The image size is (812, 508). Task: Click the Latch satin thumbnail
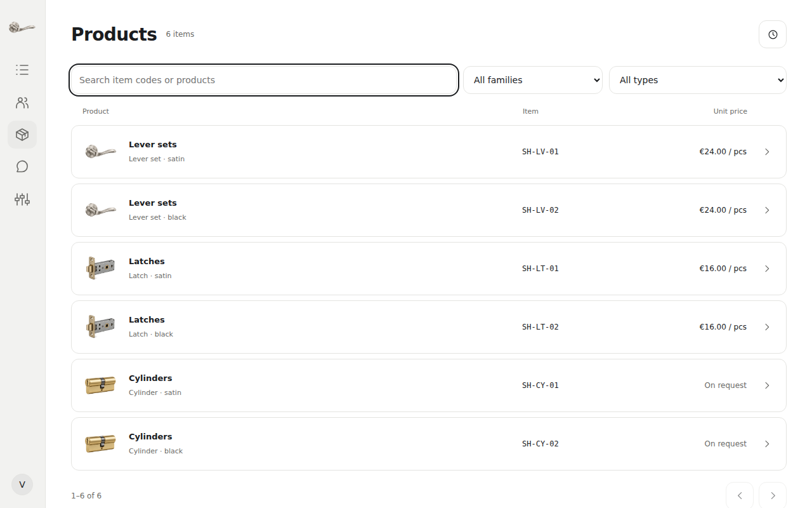tap(100, 269)
